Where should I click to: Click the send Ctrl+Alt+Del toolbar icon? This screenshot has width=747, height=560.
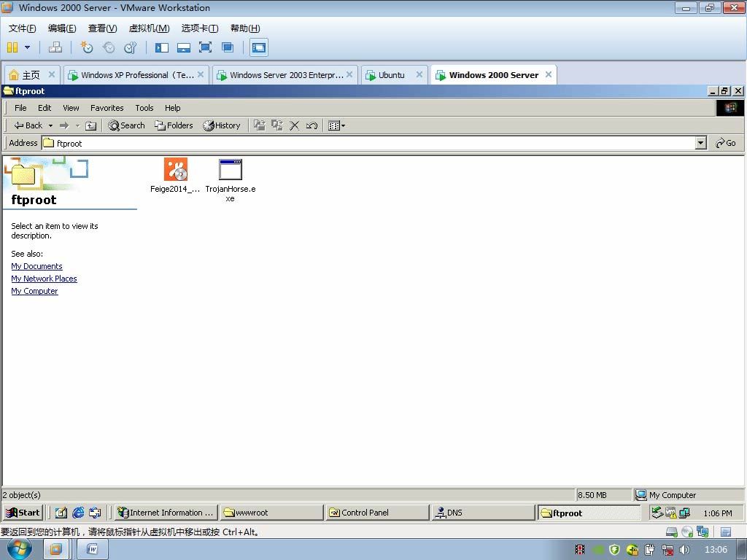[x=55, y=47]
